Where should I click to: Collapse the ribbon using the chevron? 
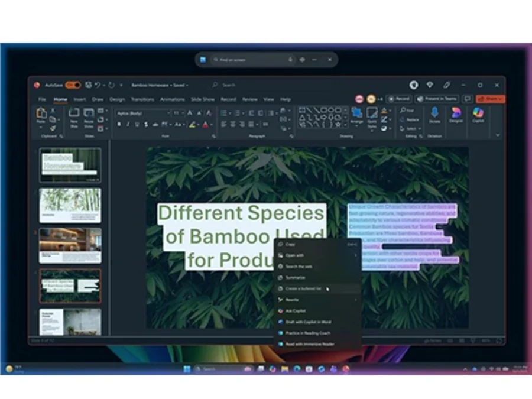[x=498, y=135]
